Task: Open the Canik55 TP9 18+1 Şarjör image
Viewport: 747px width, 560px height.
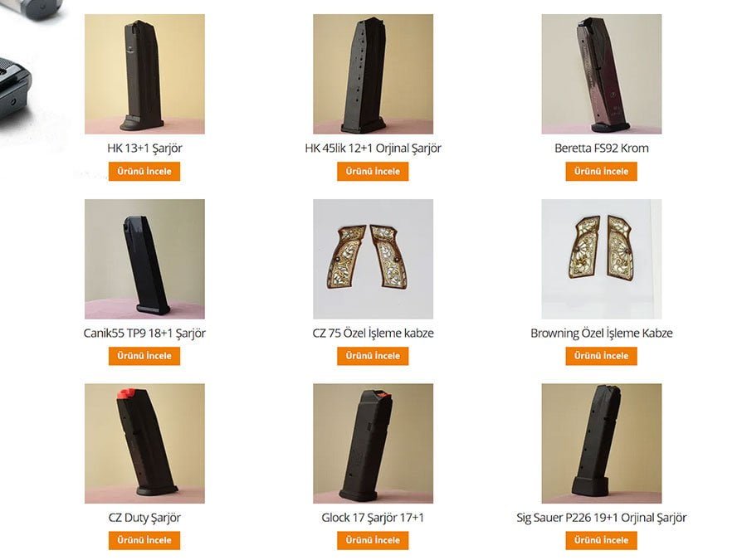Action: click(144, 259)
